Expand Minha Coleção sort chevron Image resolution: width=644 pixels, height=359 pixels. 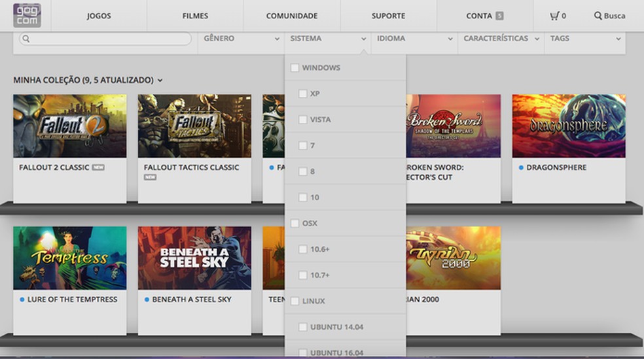coord(160,80)
